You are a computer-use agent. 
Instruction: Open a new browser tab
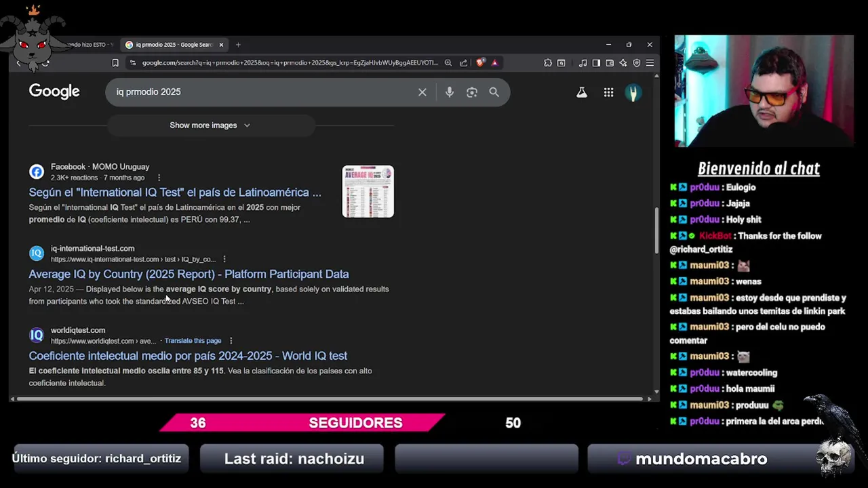[238, 45]
